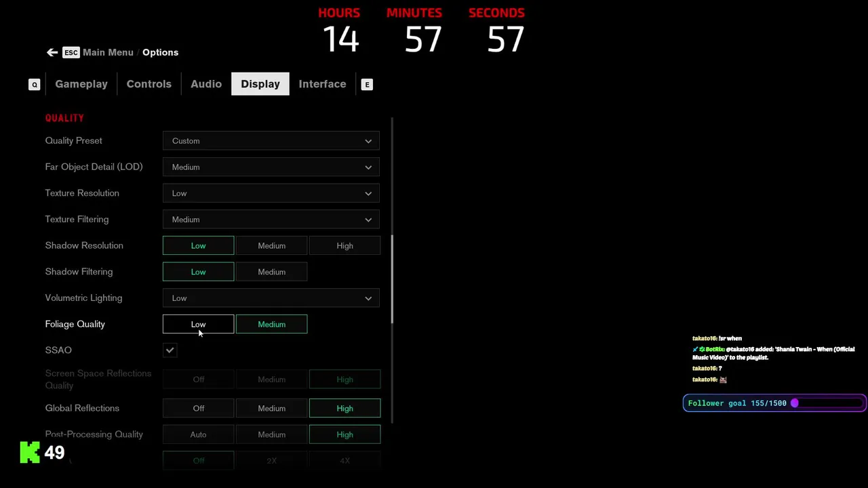The width and height of the screenshot is (868, 488).
Task: Click the Options breadcrumb text
Action: (160, 52)
